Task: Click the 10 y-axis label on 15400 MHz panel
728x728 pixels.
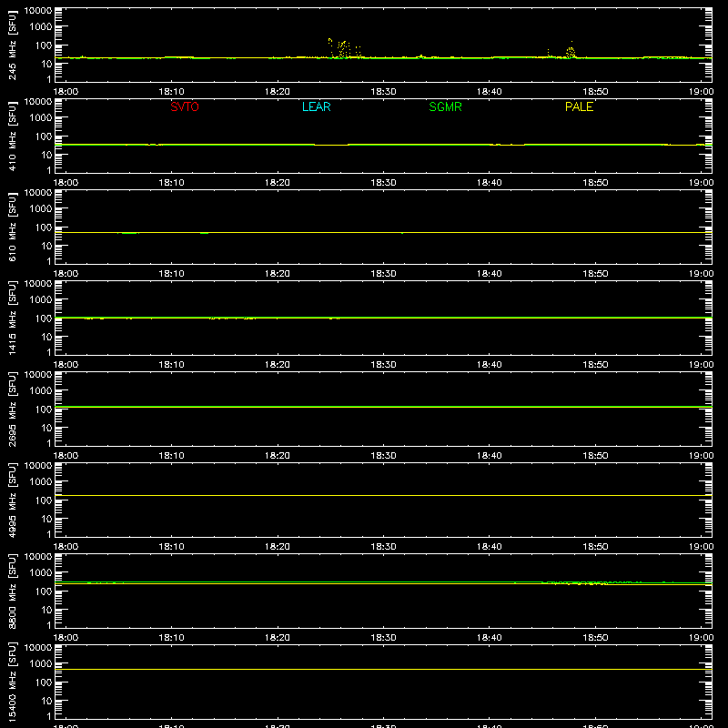Action: 46,701
